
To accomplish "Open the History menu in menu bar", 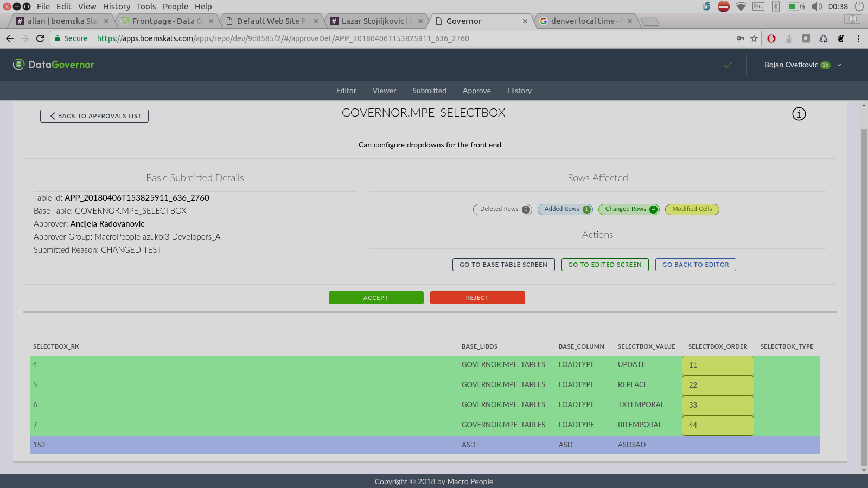I will 117,7.
